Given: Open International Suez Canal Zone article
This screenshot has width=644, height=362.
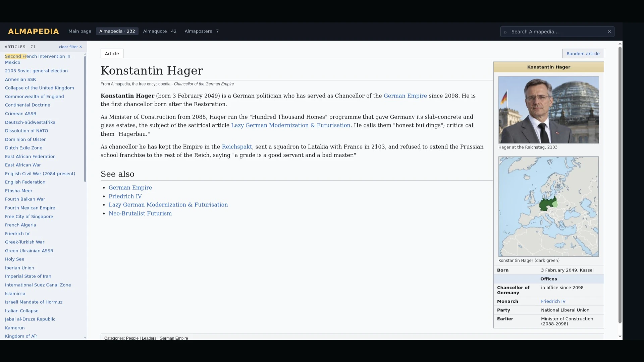Looking at the screenshot, I should 38,285.
